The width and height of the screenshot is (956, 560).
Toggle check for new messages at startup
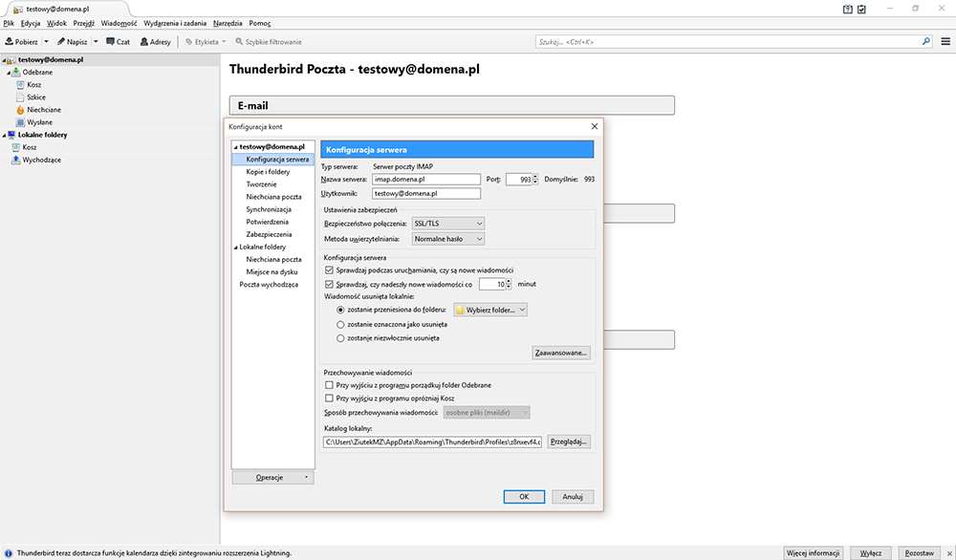[x=329, y=269]
